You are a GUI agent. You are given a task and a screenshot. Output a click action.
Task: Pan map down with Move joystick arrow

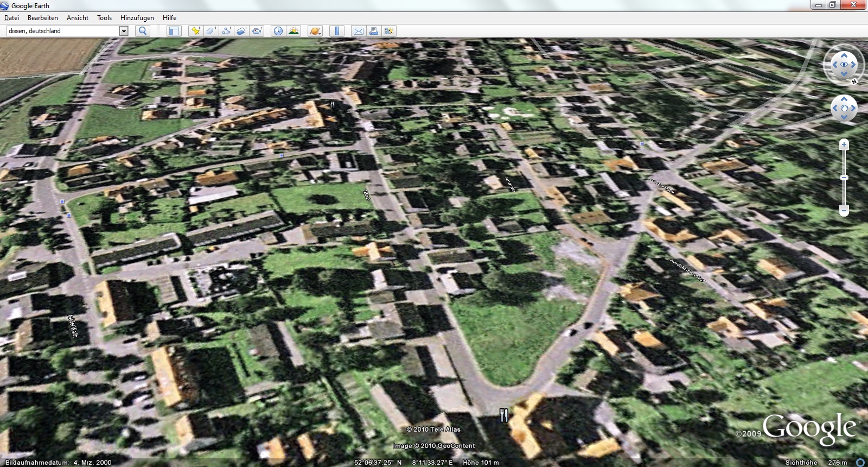(x=844, y=117)
